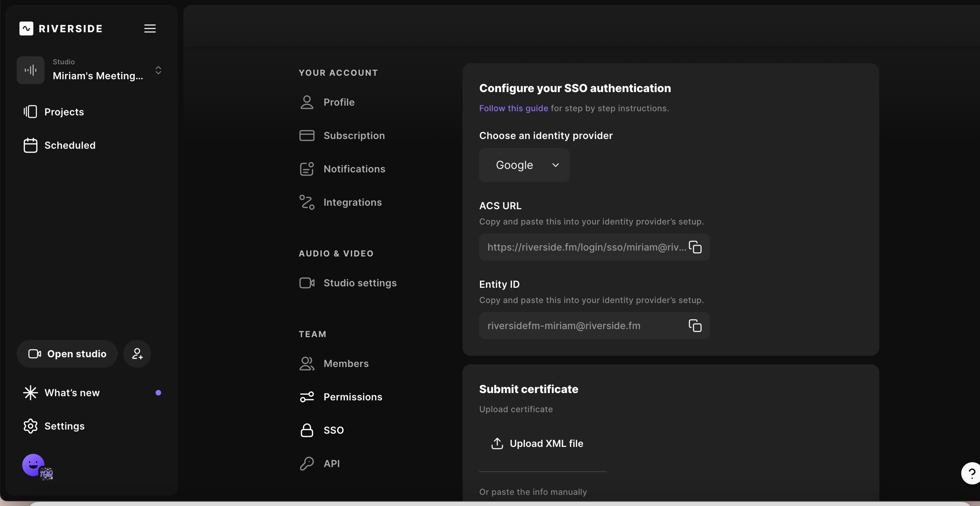Click the Upload XML file button

pyautogui.click(x=537, y=443)
